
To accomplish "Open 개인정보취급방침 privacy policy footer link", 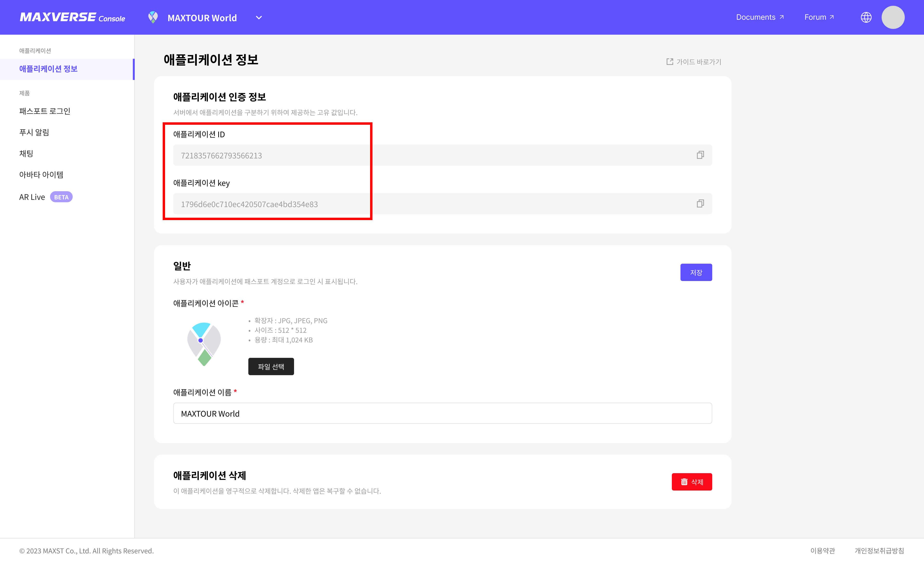I will [879, 551].
